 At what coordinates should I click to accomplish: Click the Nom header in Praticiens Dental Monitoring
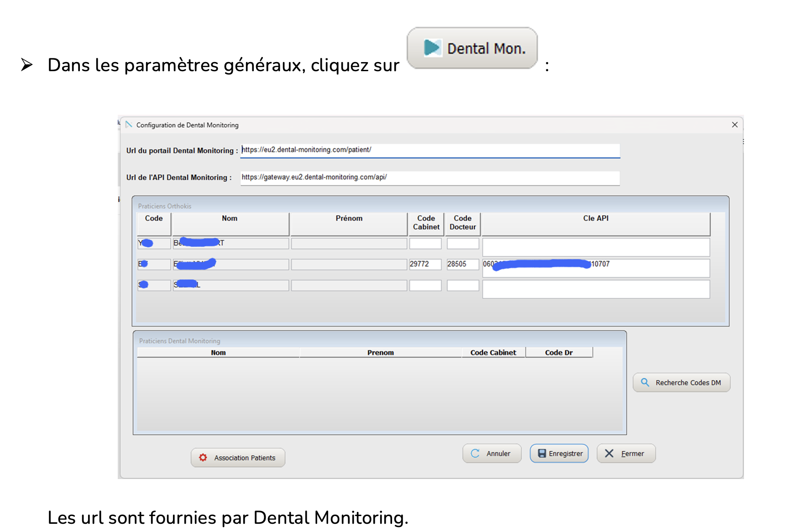[x=218, y=353]
